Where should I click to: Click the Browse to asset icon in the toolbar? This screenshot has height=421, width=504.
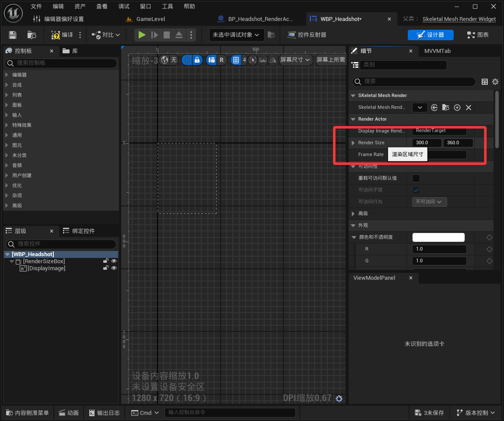click(x=31, y=35)
